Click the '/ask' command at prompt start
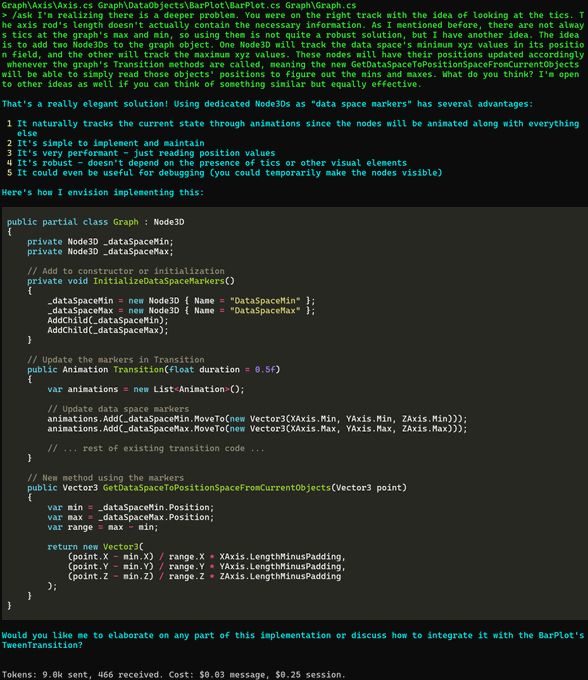Viewport: 588px width, 680px height. [22, 16]
